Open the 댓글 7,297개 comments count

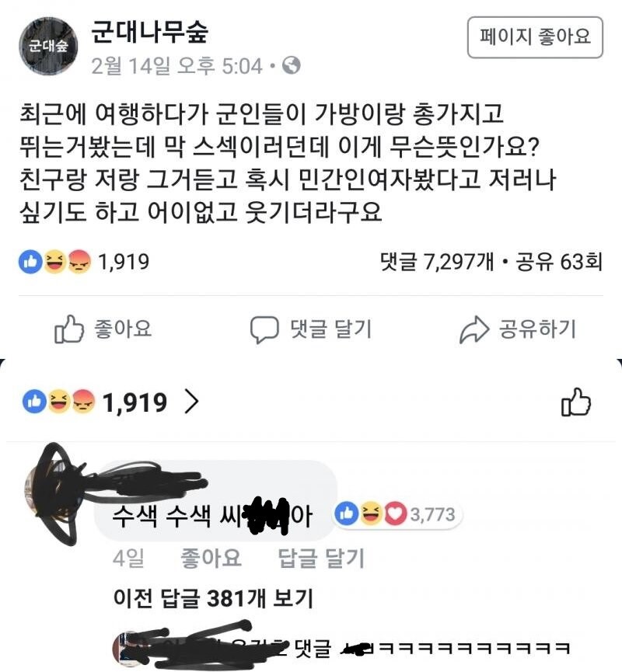[437, 262]
